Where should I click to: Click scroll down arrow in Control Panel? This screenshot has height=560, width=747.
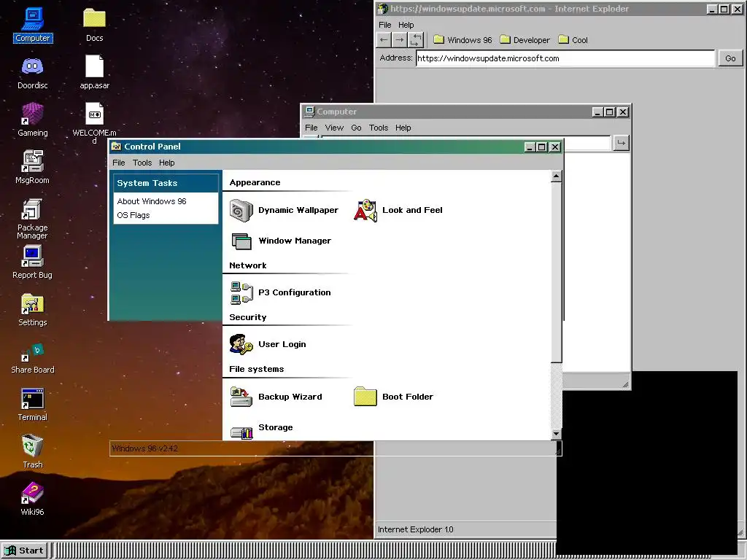click(556, 434)
